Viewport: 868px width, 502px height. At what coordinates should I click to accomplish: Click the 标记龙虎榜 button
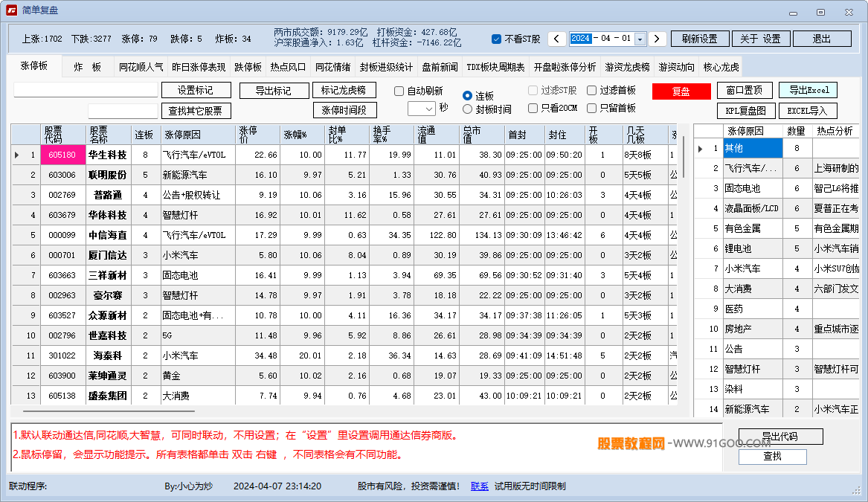point(344,90)
